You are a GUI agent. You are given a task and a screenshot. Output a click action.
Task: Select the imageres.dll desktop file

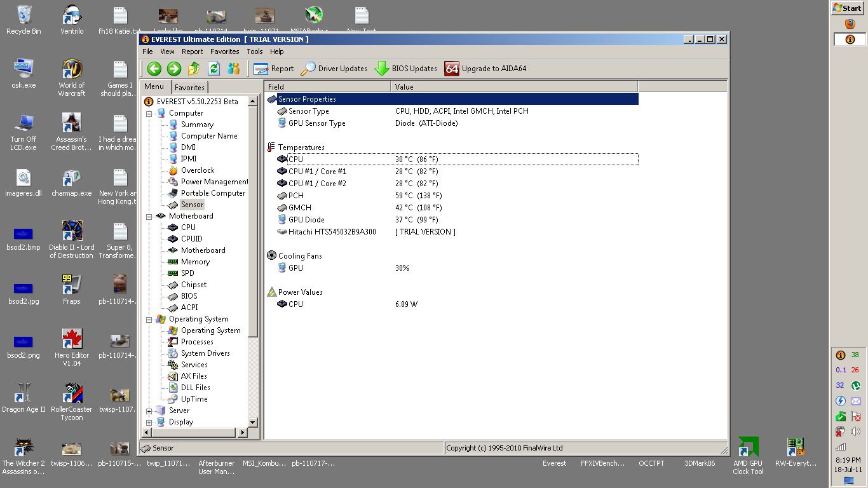24,182
